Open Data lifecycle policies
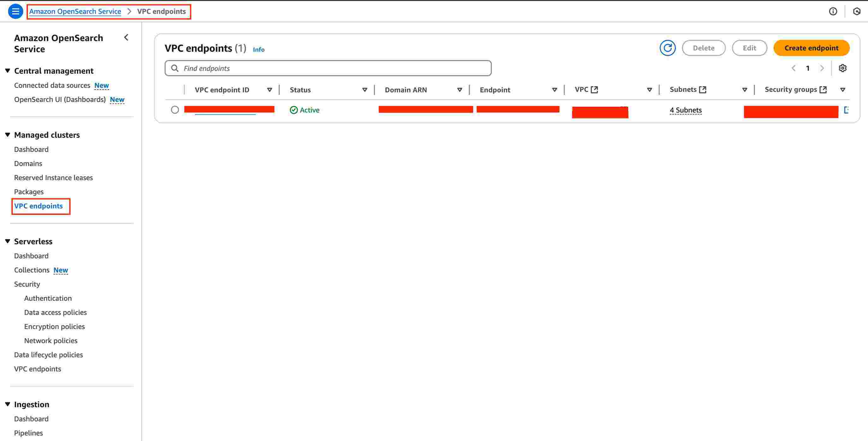The width and height of the screenshot is (868, 441). pos(49,355)
